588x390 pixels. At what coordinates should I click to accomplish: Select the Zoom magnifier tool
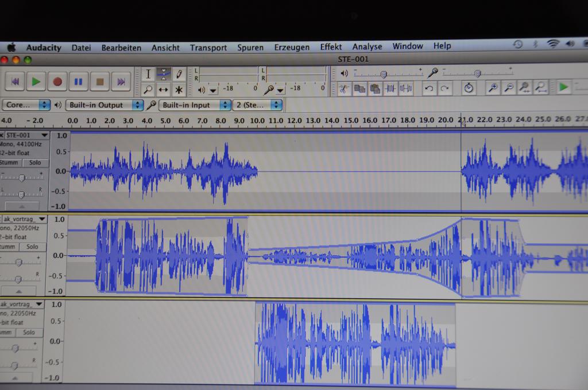[x=148, y=89]
